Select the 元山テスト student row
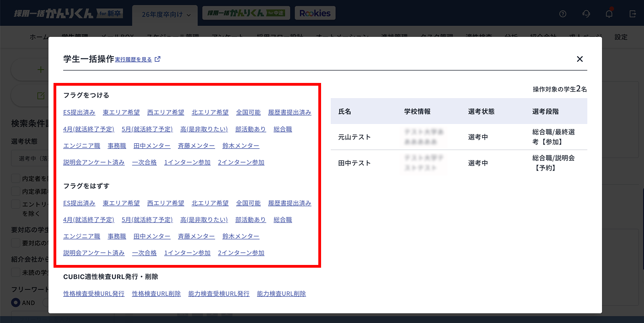 354,137
